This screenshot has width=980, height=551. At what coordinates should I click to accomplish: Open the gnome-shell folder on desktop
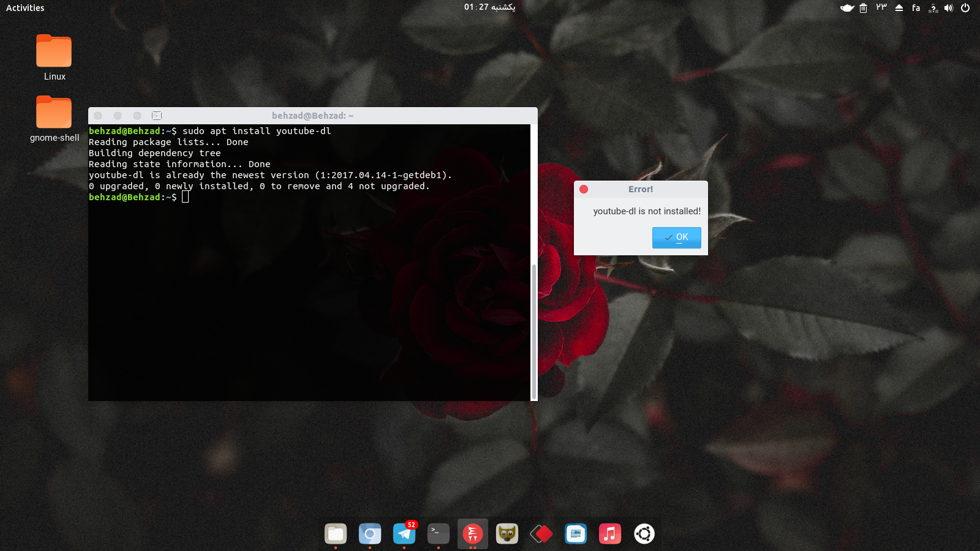click(x=54, y=119)
